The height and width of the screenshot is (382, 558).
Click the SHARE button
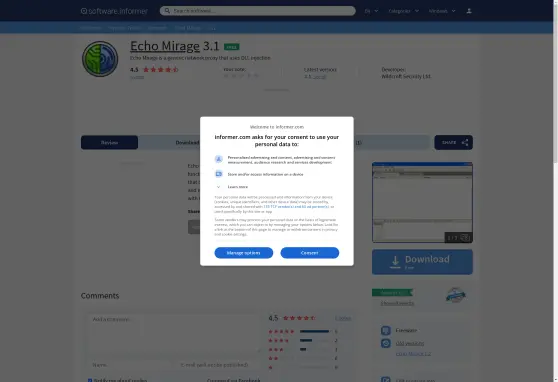click(453, 142)
